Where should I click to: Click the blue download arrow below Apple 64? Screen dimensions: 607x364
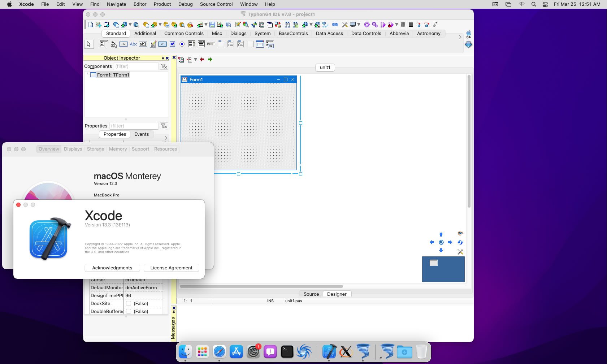[468, 44]
